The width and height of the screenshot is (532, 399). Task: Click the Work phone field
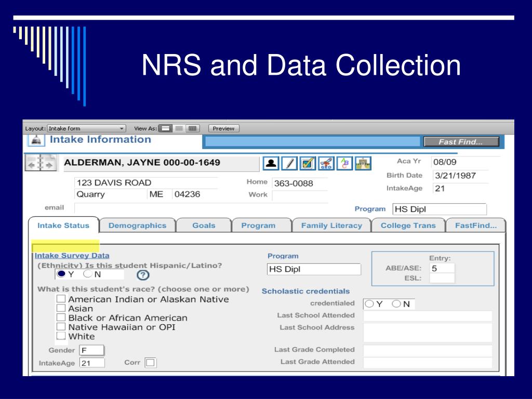[300, 195]
